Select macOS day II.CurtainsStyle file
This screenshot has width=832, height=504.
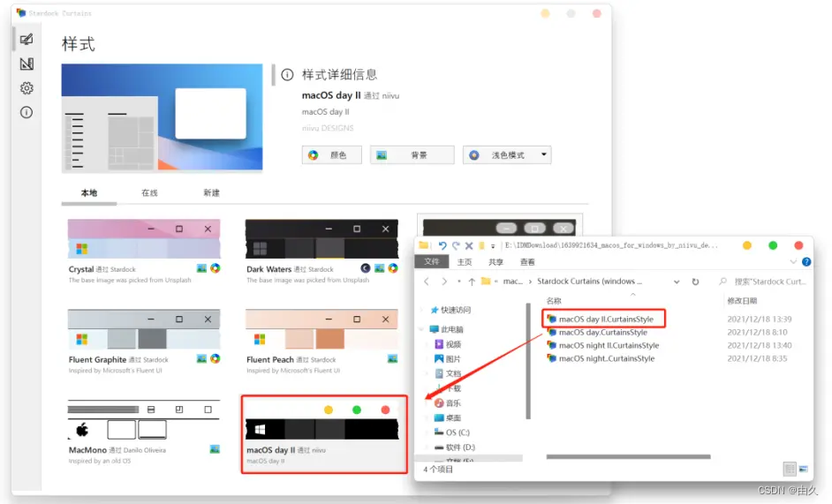(600, 319)
